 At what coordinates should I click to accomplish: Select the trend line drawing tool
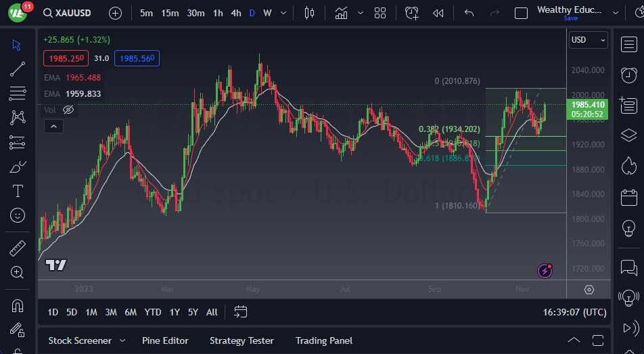pyautogui.click(x=18, y=69)
